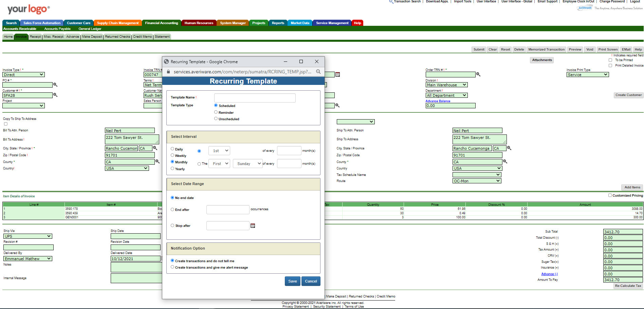644x309 pixels.
Task: Open the calendar next to Stop after field
Action: (253, 225)
